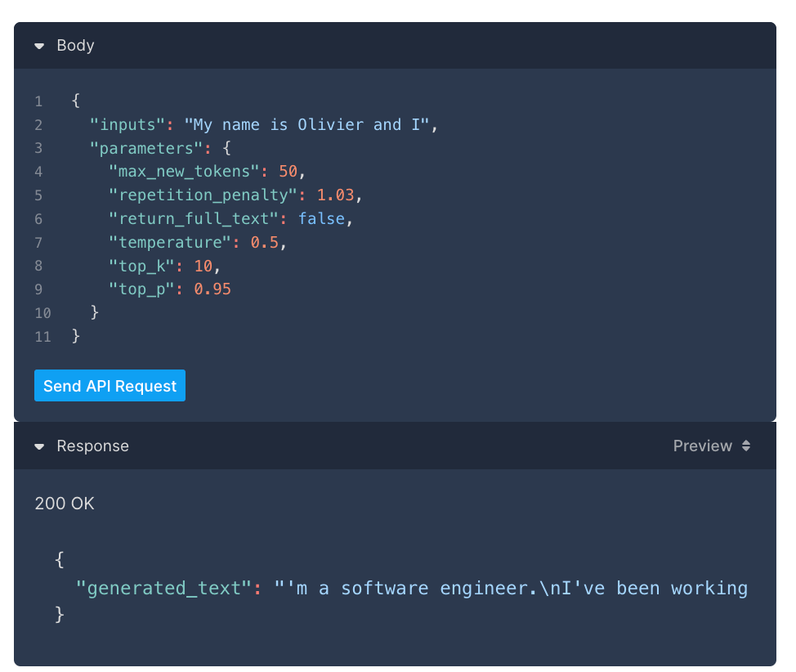796x672 pixels.
Task: Click the "max_new_tokens" key
Action: (x=184, y=172)
